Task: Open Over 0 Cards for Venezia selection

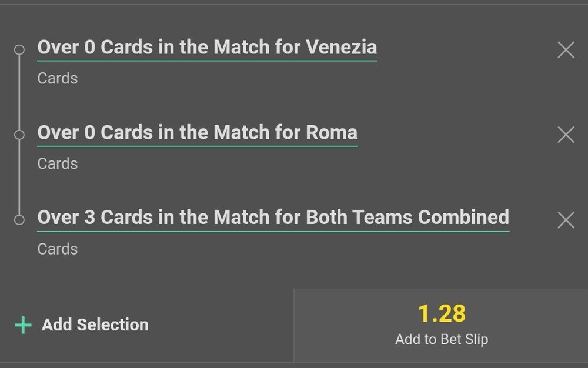Action: coord(207,48)
